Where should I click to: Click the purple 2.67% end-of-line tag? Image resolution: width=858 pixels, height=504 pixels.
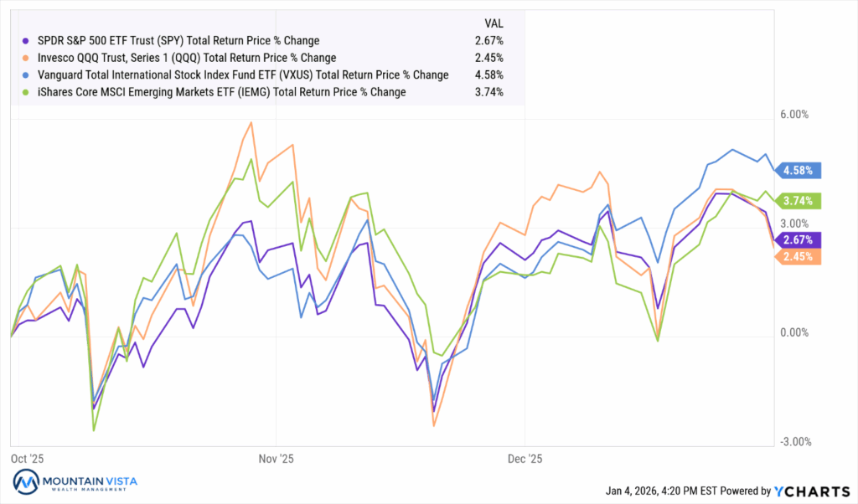pyautogui.click(x=800, y=239)
